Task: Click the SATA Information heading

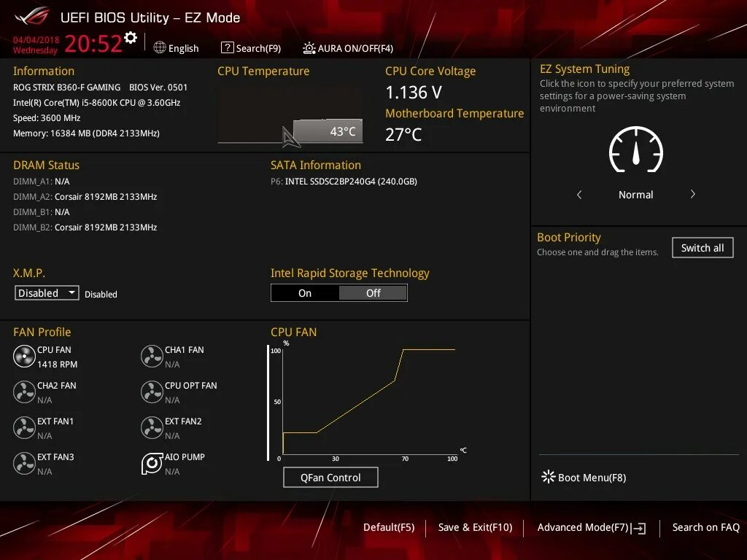Action: [316, 166]
